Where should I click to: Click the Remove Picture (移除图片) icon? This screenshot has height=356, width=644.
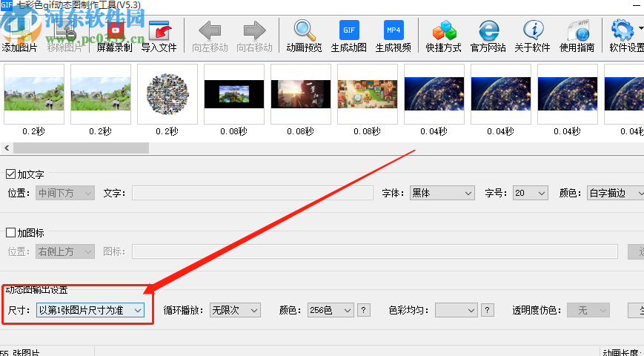point(64,36)
